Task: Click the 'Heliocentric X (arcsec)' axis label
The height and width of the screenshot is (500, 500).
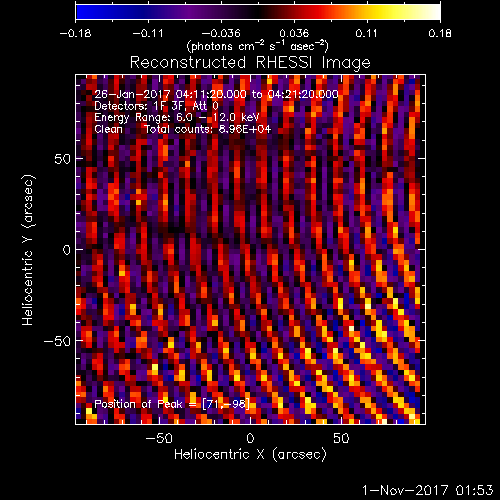Action: click(250, 455)
